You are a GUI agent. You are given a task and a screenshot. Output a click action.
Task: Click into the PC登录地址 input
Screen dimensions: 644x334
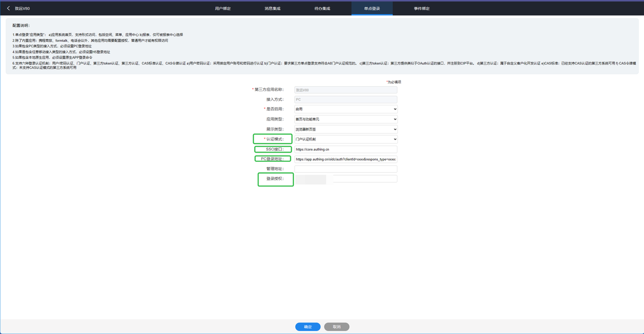pyautogui.click(x=346, y=159)
